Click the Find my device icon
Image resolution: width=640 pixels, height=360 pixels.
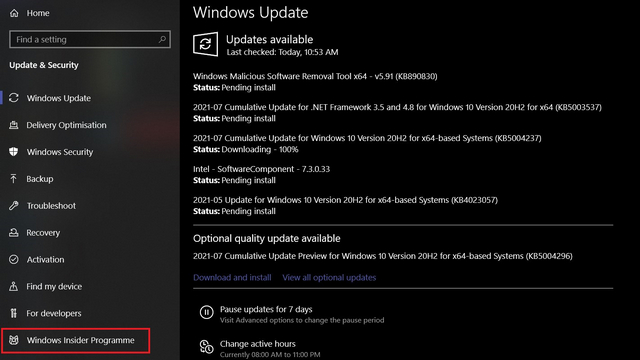[14, 287]
